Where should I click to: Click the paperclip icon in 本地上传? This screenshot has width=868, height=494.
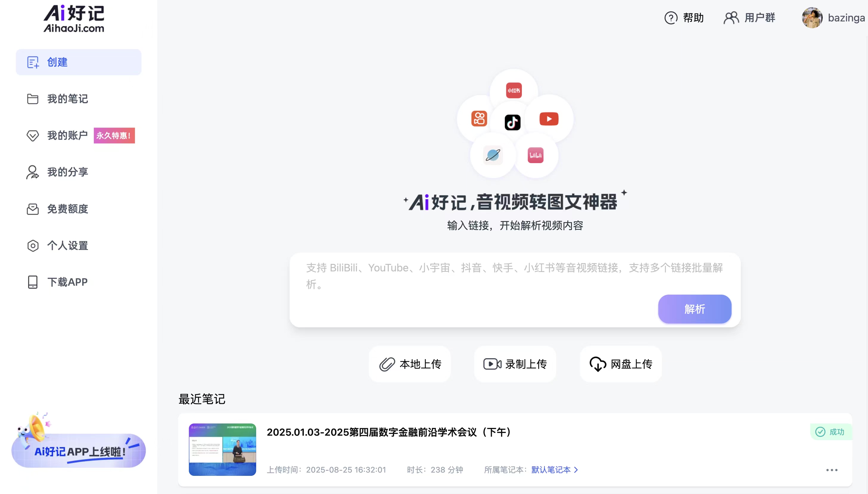tap(387, 364)
